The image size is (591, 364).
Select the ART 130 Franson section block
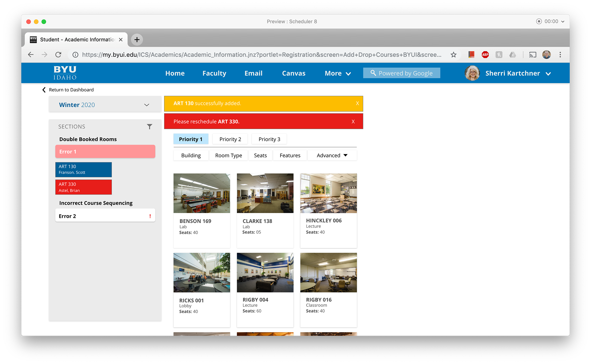tap(83, 170)
